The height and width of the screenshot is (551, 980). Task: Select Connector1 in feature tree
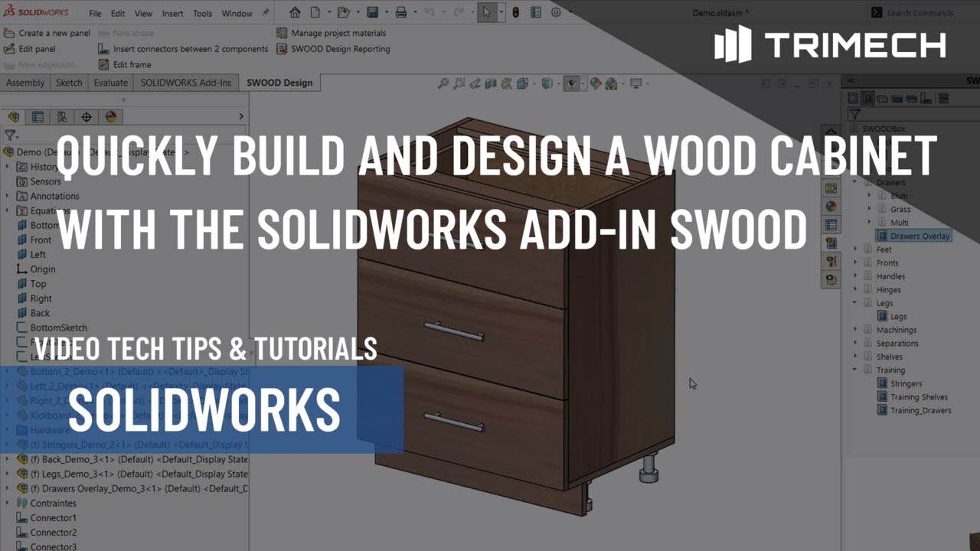tap(46, 518)
